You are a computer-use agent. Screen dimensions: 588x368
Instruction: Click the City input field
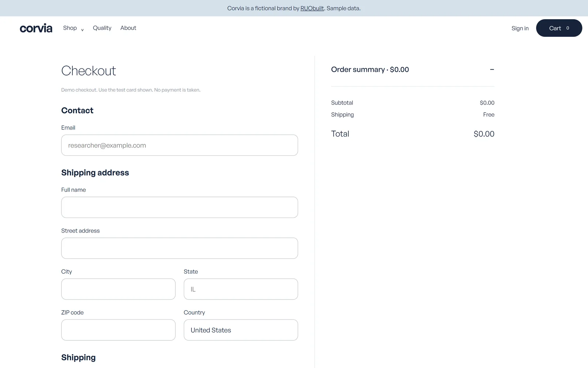tap(118, 289)
